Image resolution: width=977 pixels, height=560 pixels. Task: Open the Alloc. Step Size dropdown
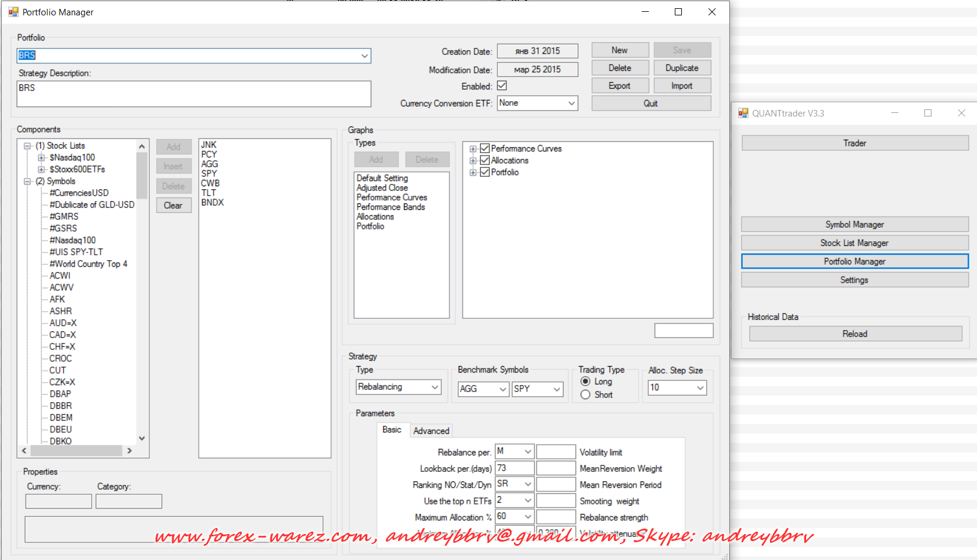(x=700, y=388)
